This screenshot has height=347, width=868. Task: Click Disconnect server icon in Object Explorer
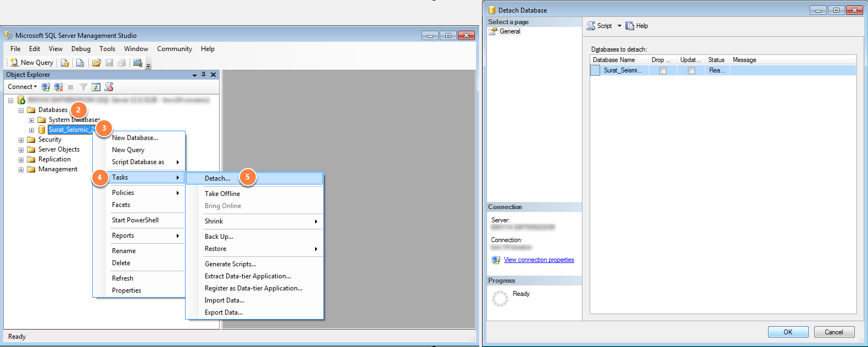tap(58, 87)
